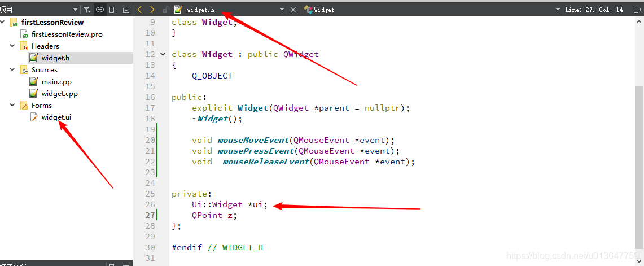Click the Sources folder icon
Screen dimensions: 644x266
pos(24,70)
